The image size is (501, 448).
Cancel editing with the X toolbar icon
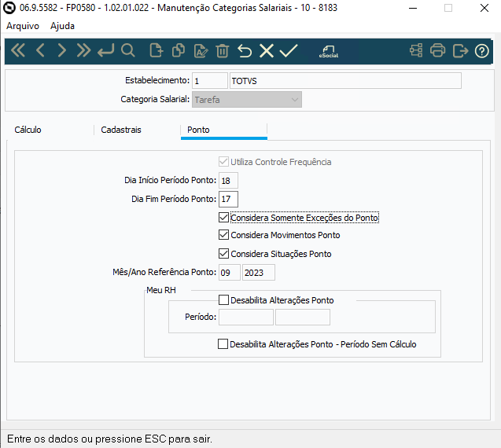pos(267,51)
